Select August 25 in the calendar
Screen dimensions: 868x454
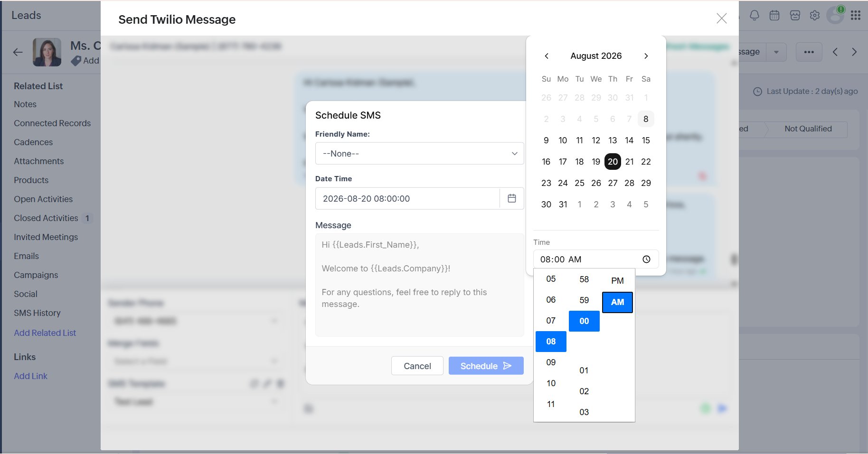[x=580, y=183]
